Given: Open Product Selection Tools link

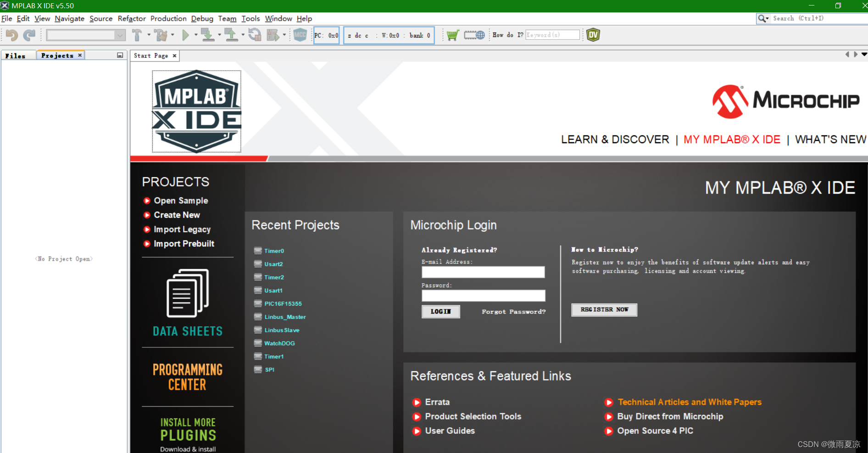Looking at the screenshot, I should point(473,416).
